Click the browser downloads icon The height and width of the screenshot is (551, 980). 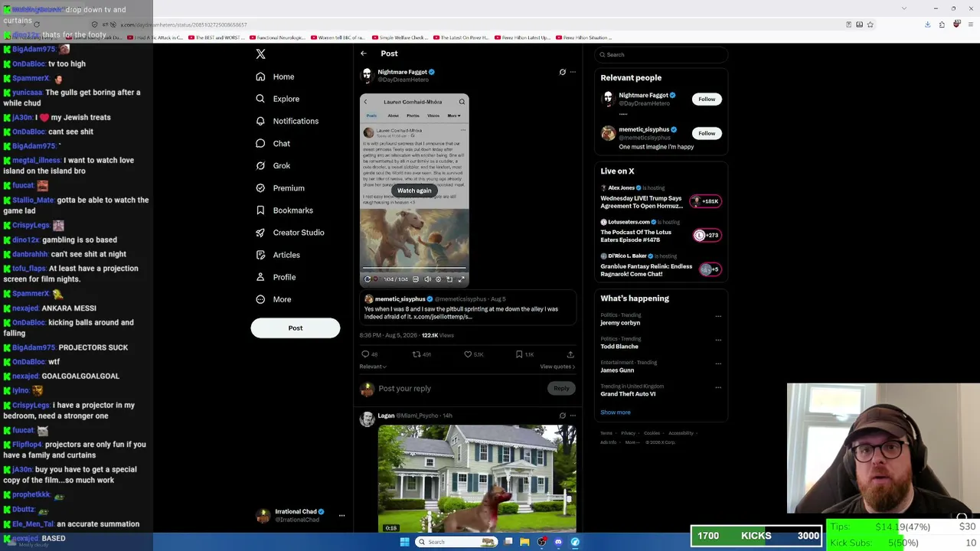pos(927,24)
